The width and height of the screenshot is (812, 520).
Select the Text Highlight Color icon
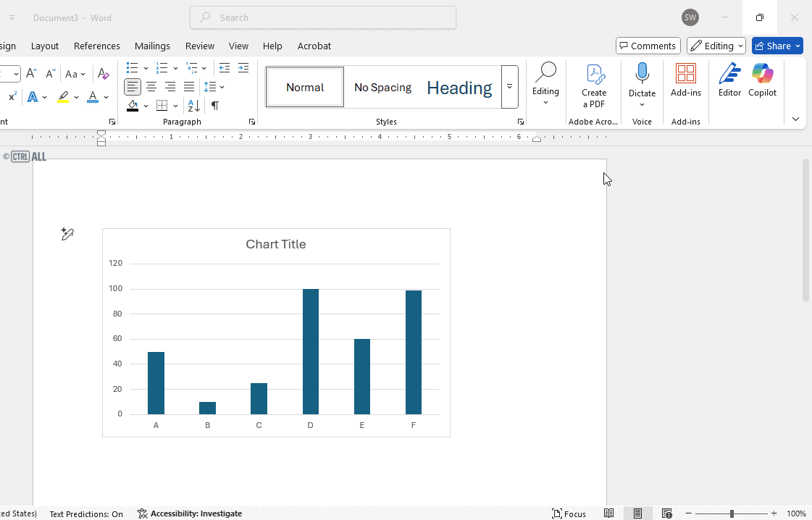pos(64,96)
